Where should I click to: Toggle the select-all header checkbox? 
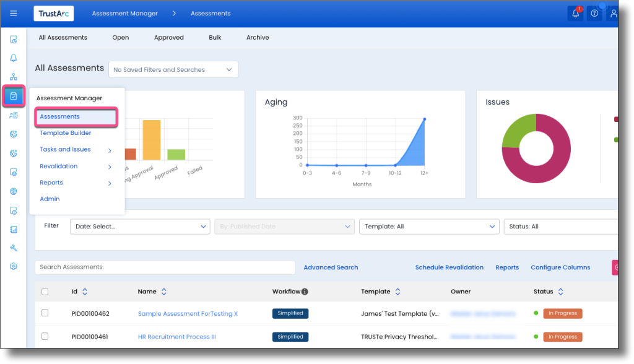(45, 292)
